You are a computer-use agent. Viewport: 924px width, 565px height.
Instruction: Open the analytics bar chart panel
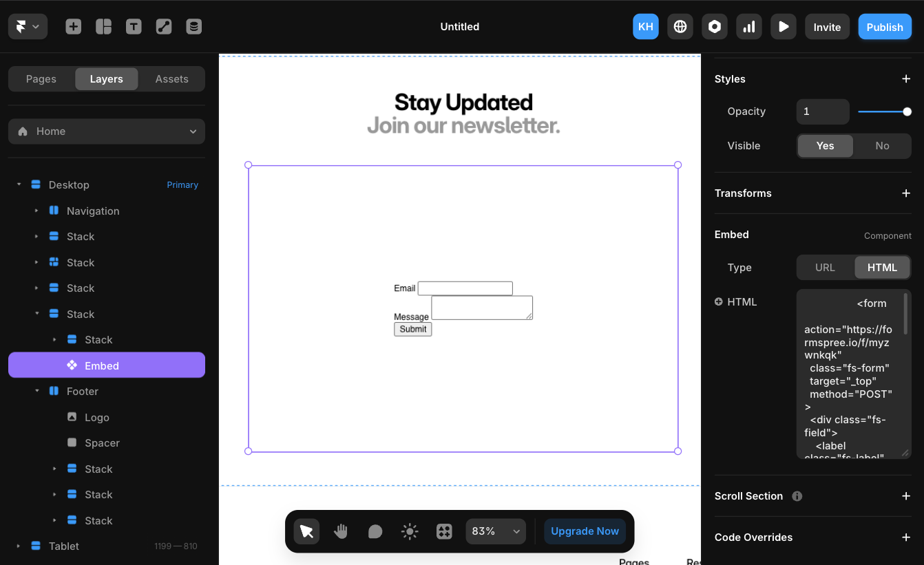tap(748, 26)
